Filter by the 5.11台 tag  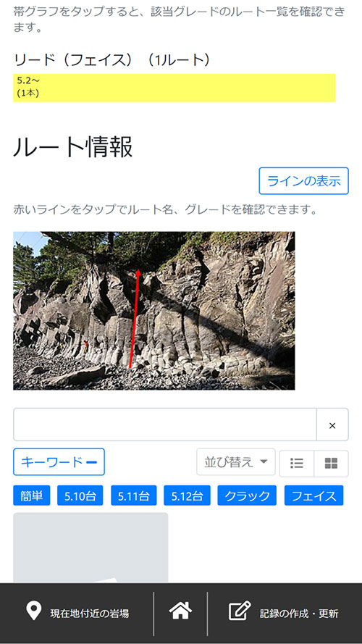coord(133,495)
